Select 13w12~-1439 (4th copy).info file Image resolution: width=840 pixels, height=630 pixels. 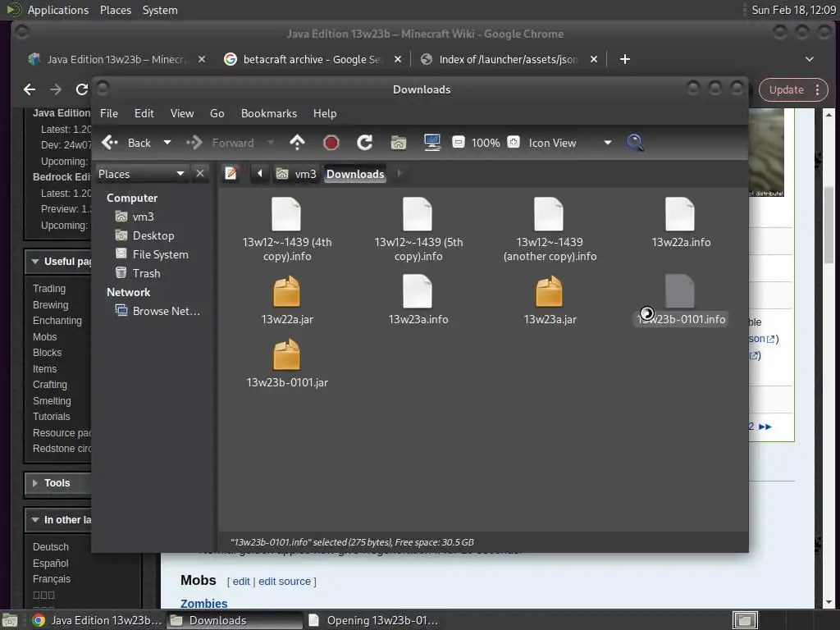(286, 230)
